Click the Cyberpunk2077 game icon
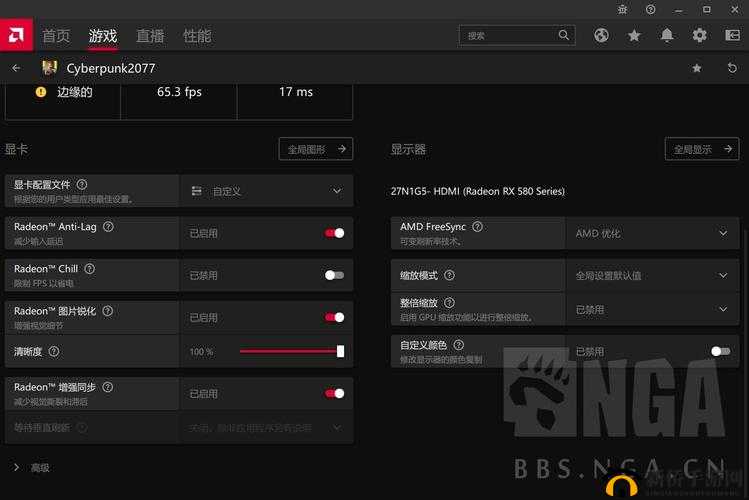The width and height of the screenshot is (749, 500). coord(50,68)
